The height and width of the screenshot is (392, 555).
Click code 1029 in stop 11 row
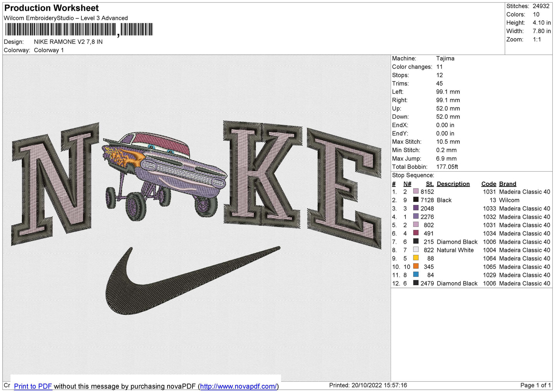click(x=489, y=275)
